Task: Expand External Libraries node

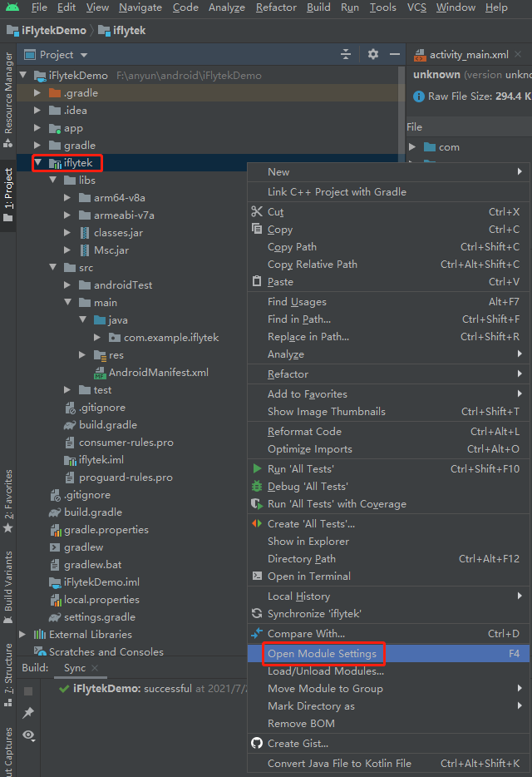Action: pos(22,634)
